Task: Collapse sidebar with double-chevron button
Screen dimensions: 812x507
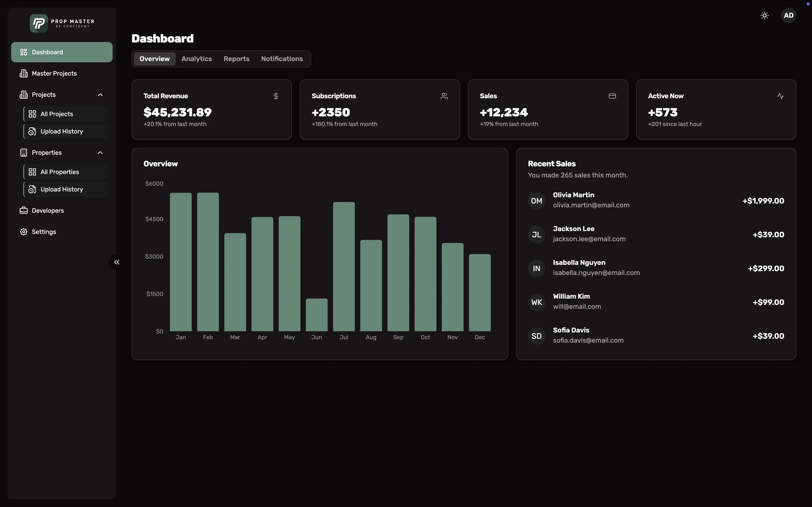Action: click(116, 262)
